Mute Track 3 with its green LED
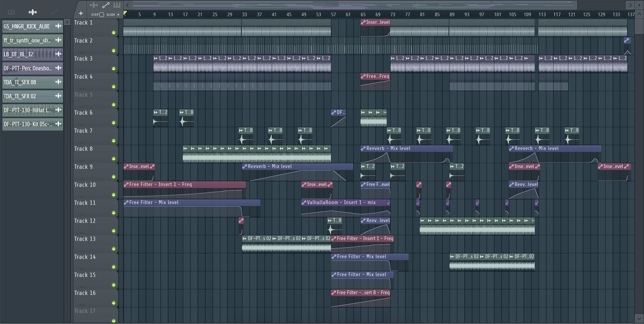Image resolution: width=644 pixels, height=324 pixels. [114, 68]
